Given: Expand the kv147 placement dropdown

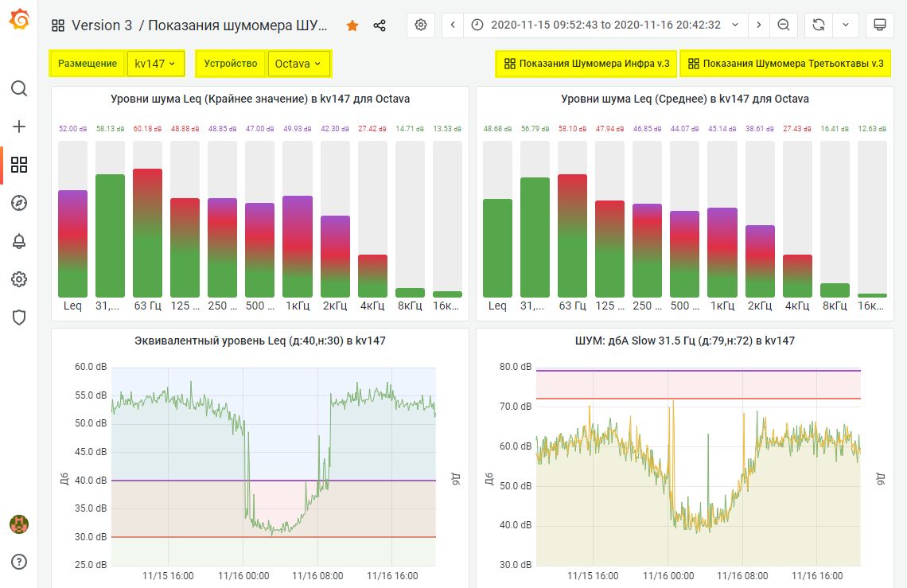Looking at the screenshot, I should coord(156,64).
